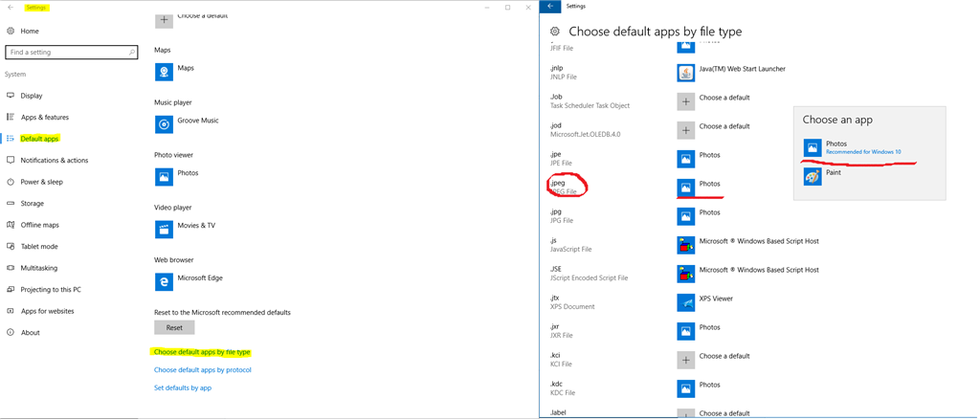980x420 pixels.
Task: Click the Java Web Start Launcher icon for .jnlp
Action: [x=686, y=73]
